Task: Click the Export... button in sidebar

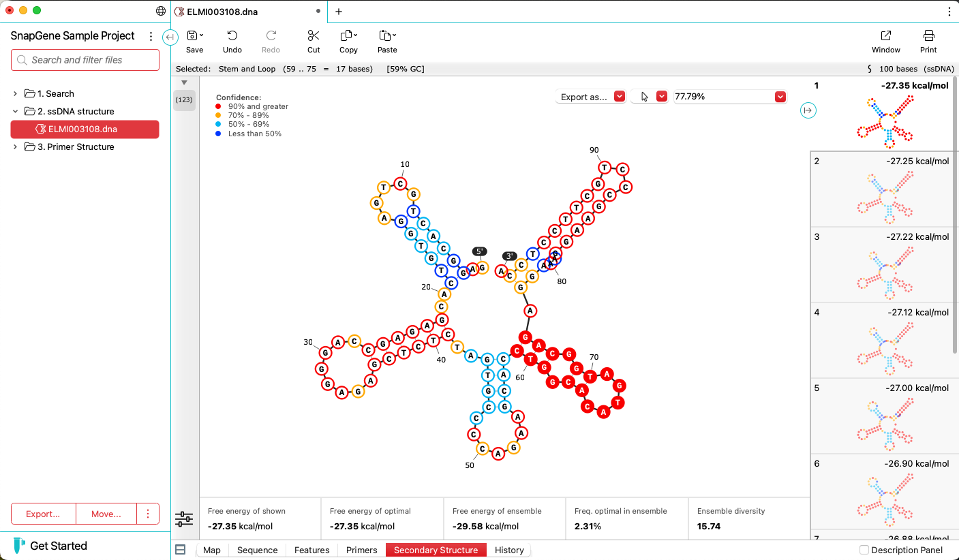Action: click(43, 514)
